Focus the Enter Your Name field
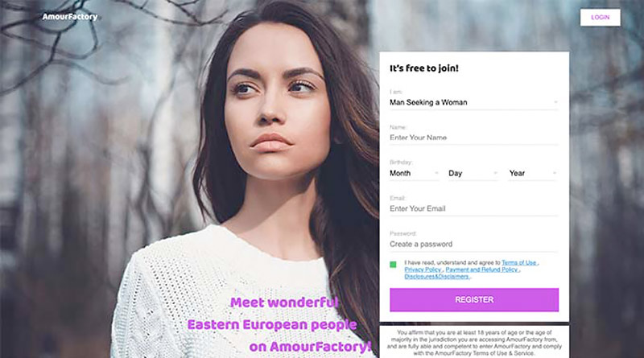The height and width of the screenshot is (358, 644). 474,138
